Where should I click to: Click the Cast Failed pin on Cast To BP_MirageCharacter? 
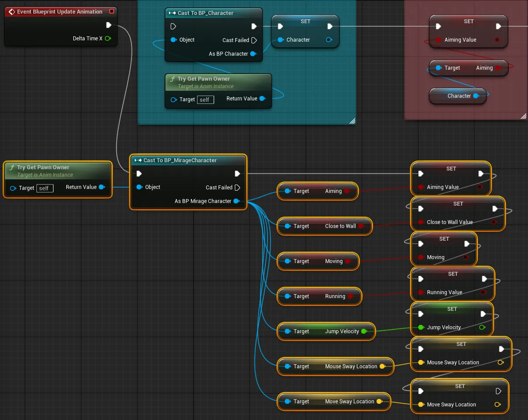pos(237,188)
